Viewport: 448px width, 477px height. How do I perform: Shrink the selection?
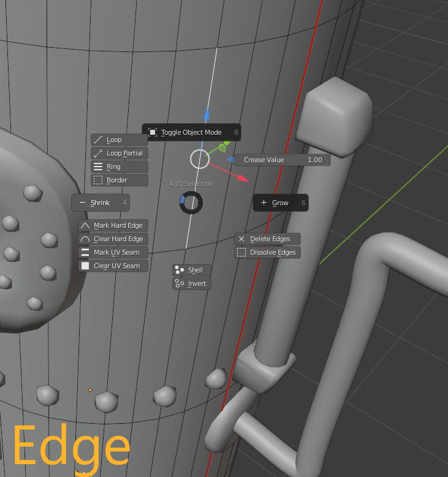(x=101, y=203)
